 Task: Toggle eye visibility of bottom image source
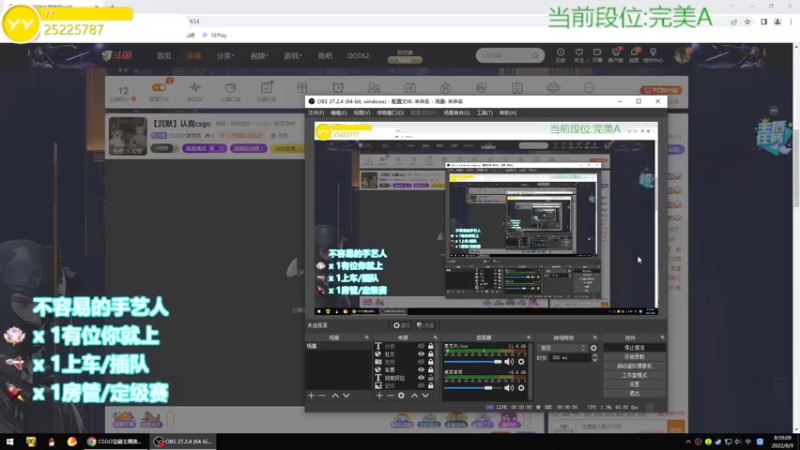[x=421, y=386]
